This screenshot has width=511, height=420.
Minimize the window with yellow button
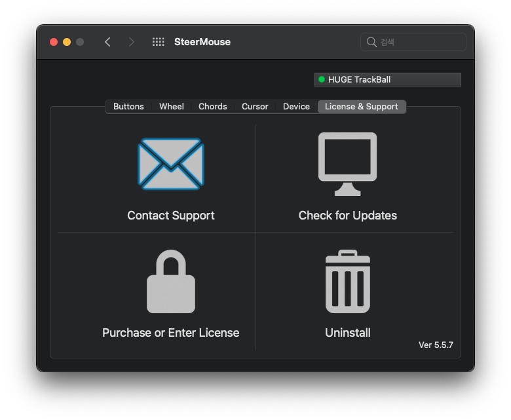tap(67, 42)
